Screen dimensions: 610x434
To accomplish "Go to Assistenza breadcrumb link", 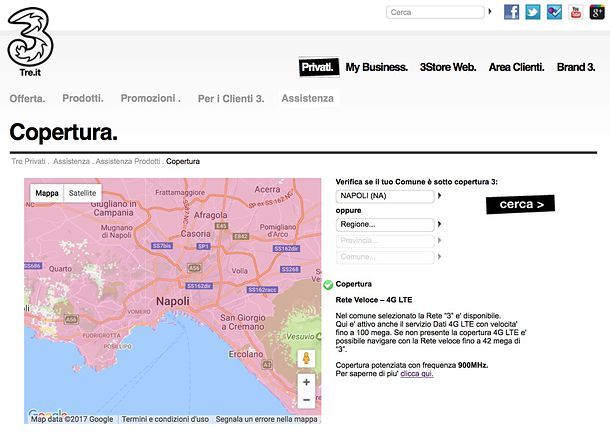I will (x=71, y=161).
